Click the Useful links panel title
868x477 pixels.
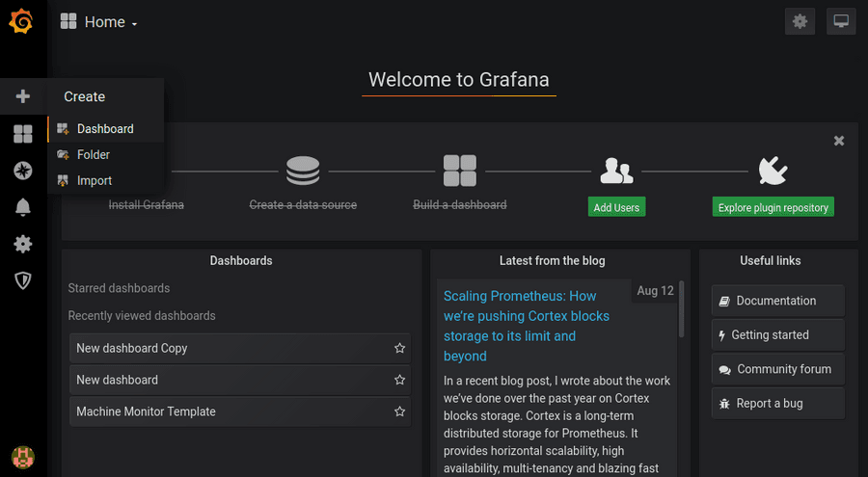coord(770,260)
